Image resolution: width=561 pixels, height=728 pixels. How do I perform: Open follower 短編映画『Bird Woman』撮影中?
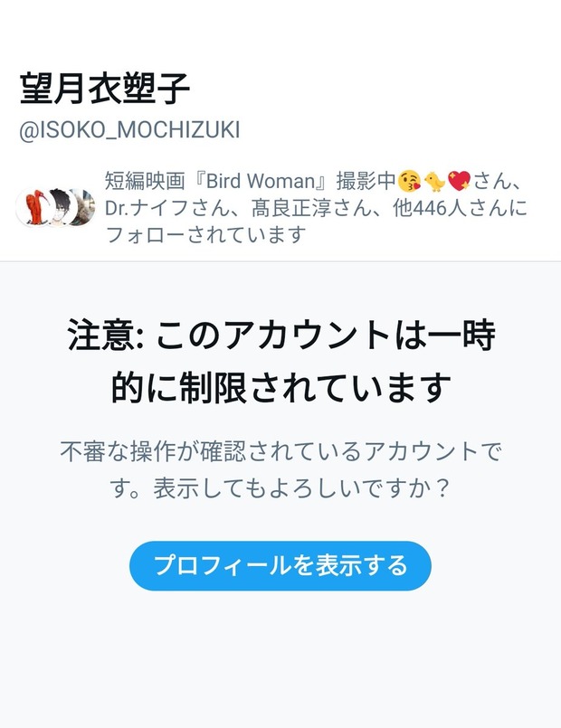(x=250, y=181)
